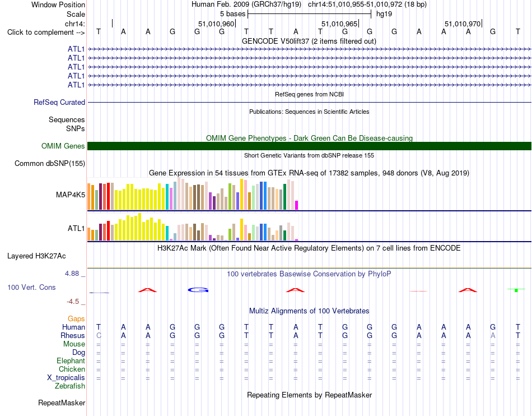Click the dark green OMIM Genes bar
This screenshot has width=532, height=416.
pyautogui.click(x=309, y=146)
